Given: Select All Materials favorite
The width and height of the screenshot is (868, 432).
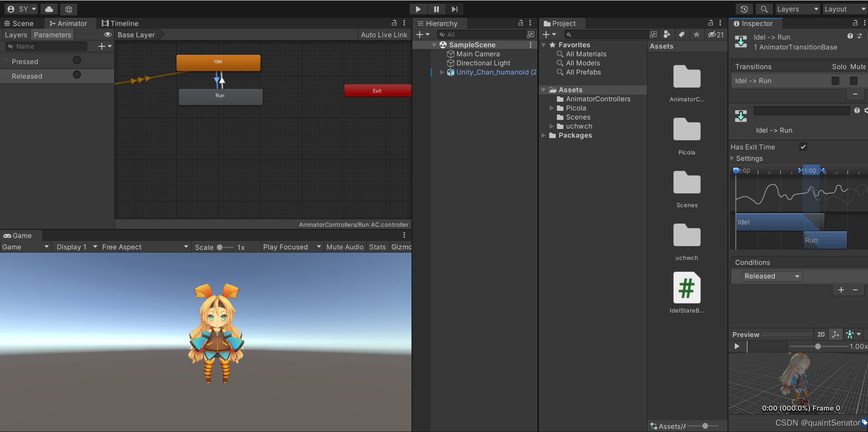Looking at the screenshot, I should pyautogui.click(x=586, y=54).
